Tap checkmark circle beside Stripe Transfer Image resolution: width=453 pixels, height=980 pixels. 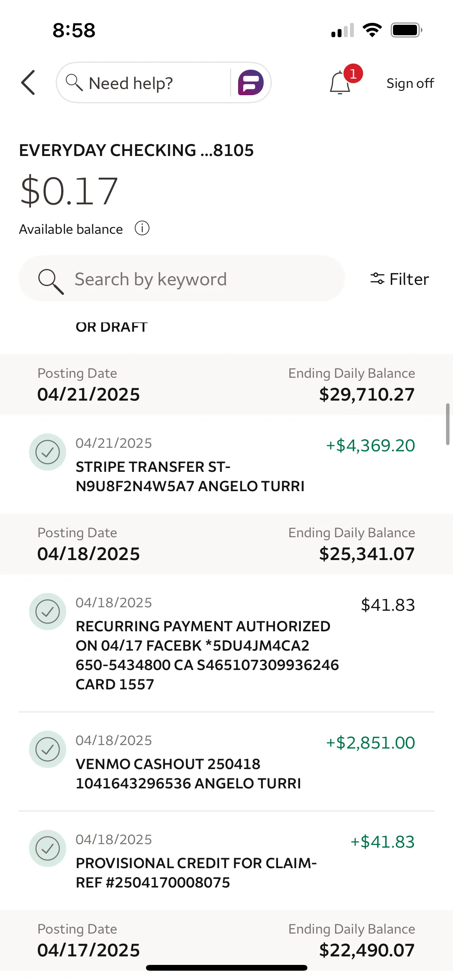(48, 452)
